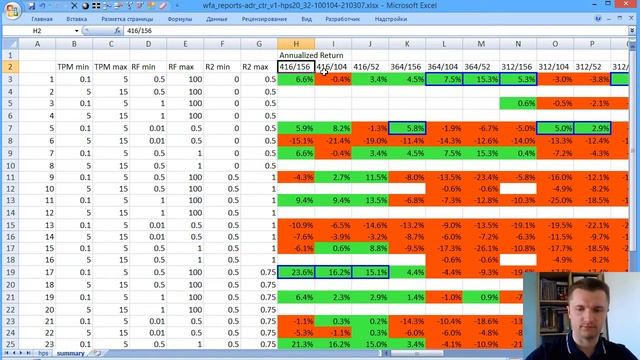Screen dimensions: 640x360
Task: Select cell H2 with 416/156
Action: 296,67
